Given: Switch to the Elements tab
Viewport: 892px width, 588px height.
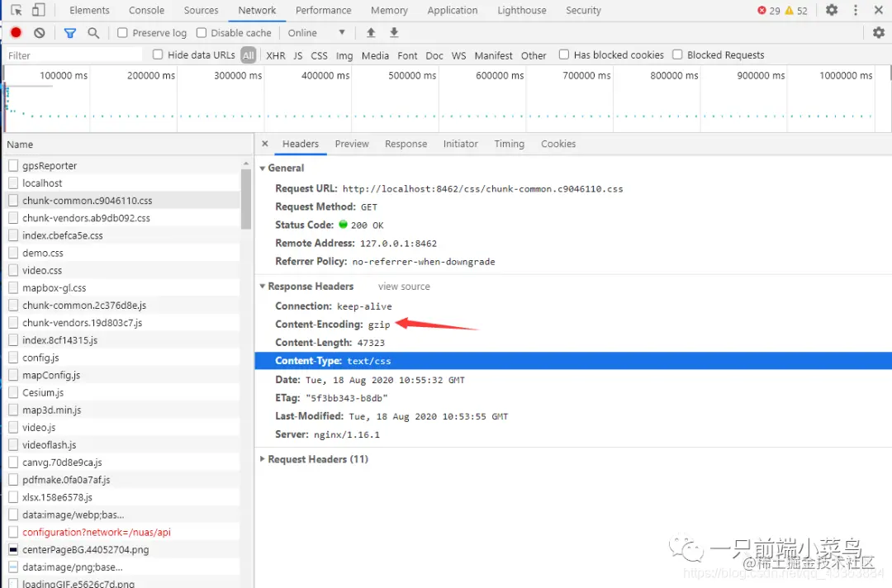Looking at the screenshot, I should point(89,10).
